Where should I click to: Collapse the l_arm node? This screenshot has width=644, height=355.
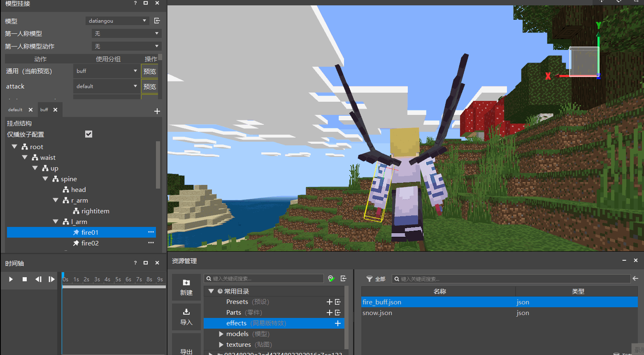[x=56, y=222]
